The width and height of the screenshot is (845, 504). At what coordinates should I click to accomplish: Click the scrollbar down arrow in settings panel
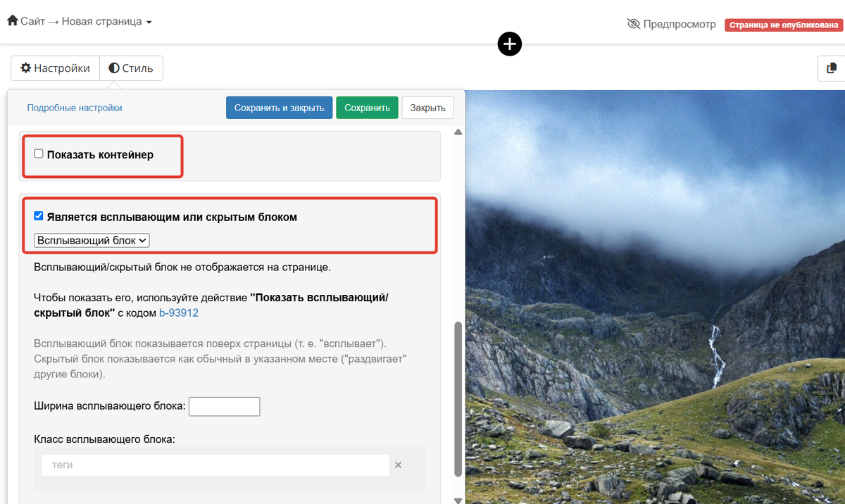[458, 500]
